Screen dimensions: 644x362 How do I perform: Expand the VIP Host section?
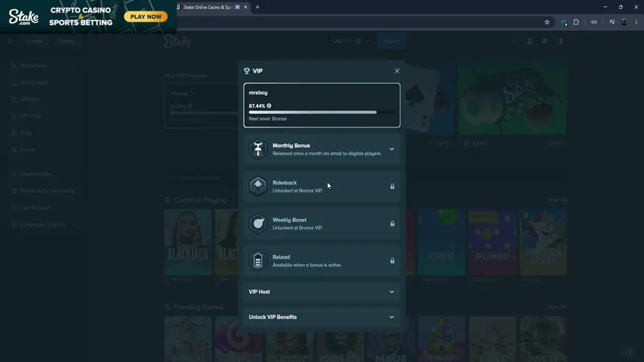pos(322,292)
